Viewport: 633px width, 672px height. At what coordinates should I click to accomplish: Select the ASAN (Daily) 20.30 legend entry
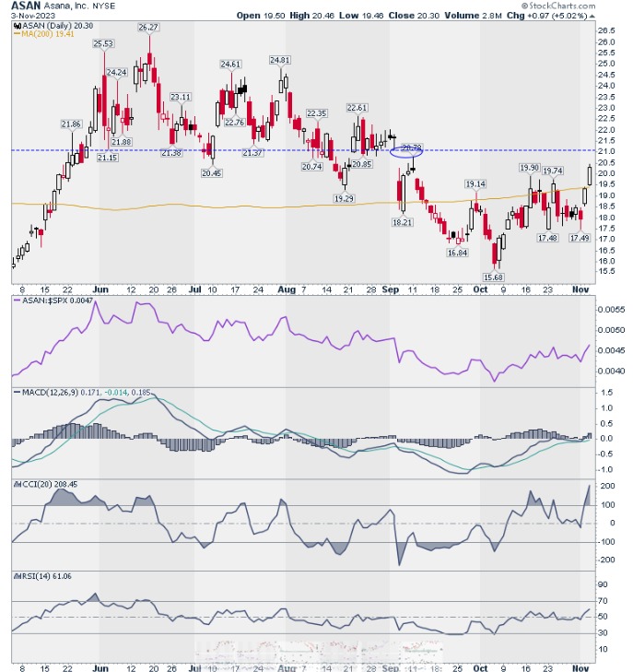point(57,26)
